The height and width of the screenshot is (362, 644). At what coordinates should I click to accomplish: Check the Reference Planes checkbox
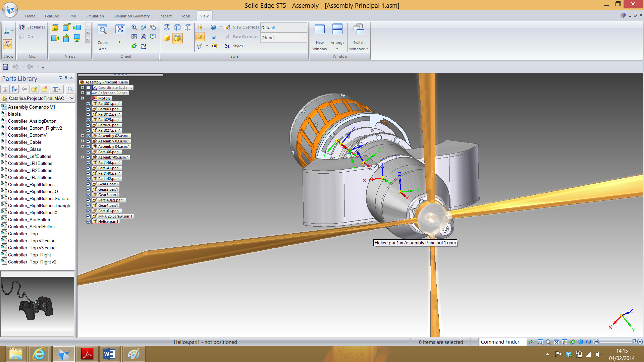click(x=89, y=93)
